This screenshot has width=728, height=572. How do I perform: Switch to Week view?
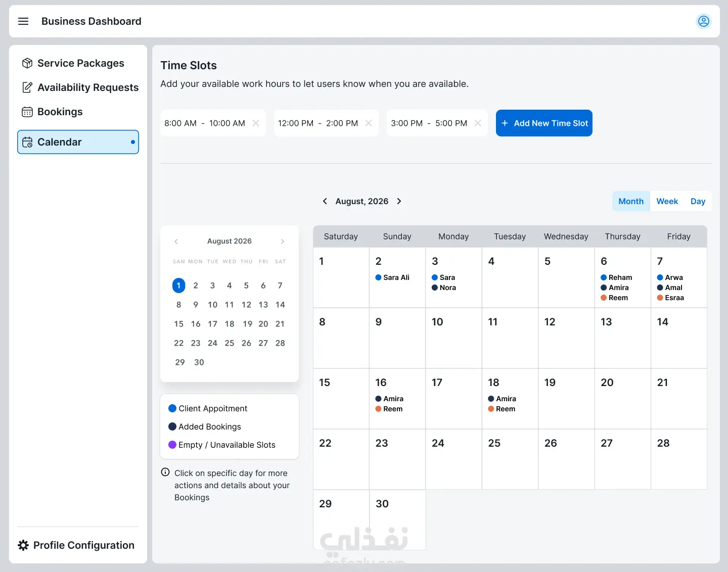click(667, 201)
